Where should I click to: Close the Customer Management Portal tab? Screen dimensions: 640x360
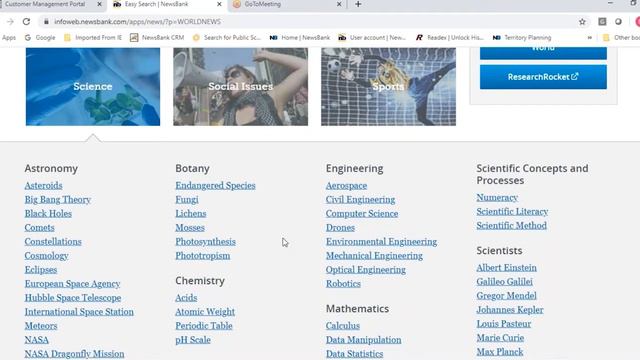click(99, 4)
